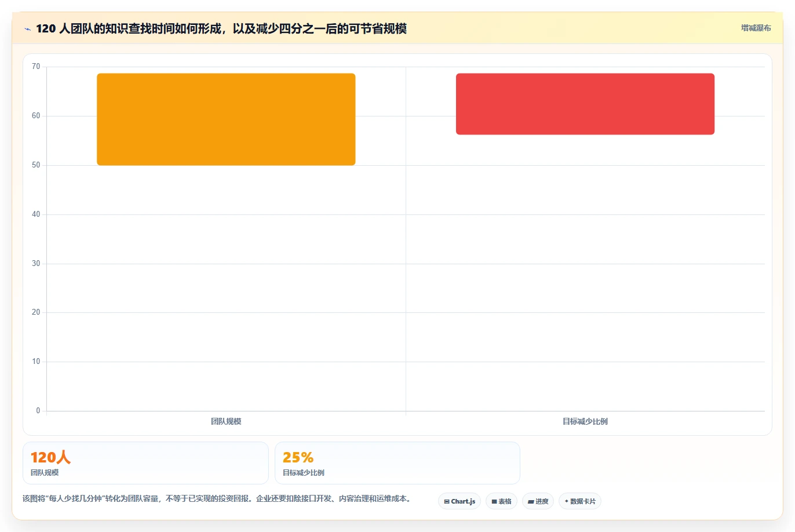Click the 目标减少比例 x-axis label
The image size is (795, 532).
click(585, 421)
